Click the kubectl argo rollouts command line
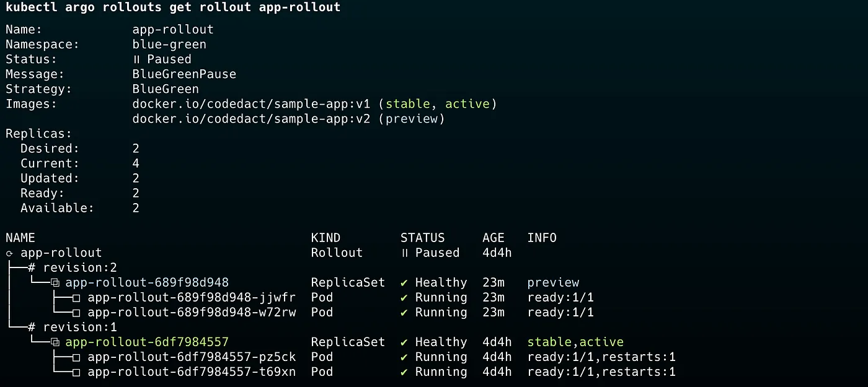This screenshot has width=868, height=387. tap(173, 8)
